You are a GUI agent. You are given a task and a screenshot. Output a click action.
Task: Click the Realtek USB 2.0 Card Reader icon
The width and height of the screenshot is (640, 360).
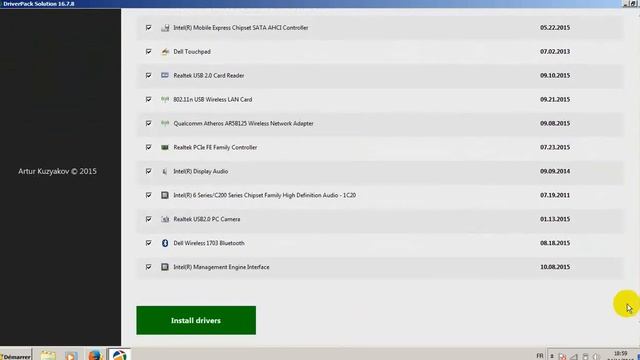tap(165, 76)
